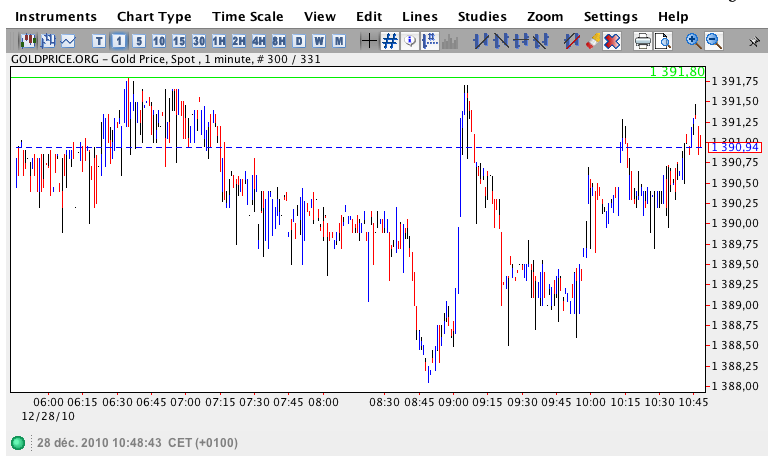Open the Time Scale menu

(x=248, y=17)
